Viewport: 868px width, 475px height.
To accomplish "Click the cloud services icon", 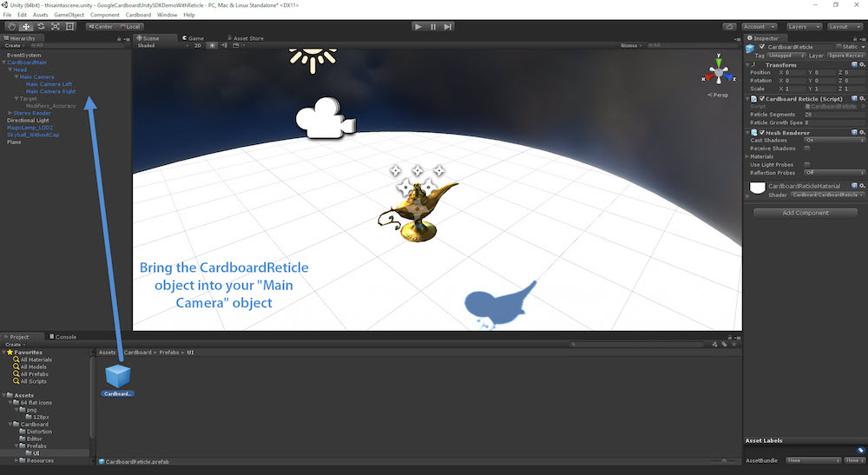I will 730,27.
